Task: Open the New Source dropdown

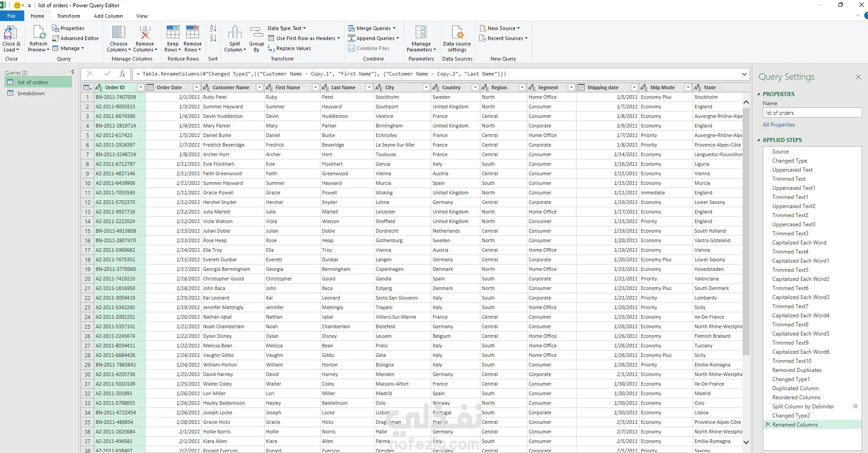Action: point(500,28)
